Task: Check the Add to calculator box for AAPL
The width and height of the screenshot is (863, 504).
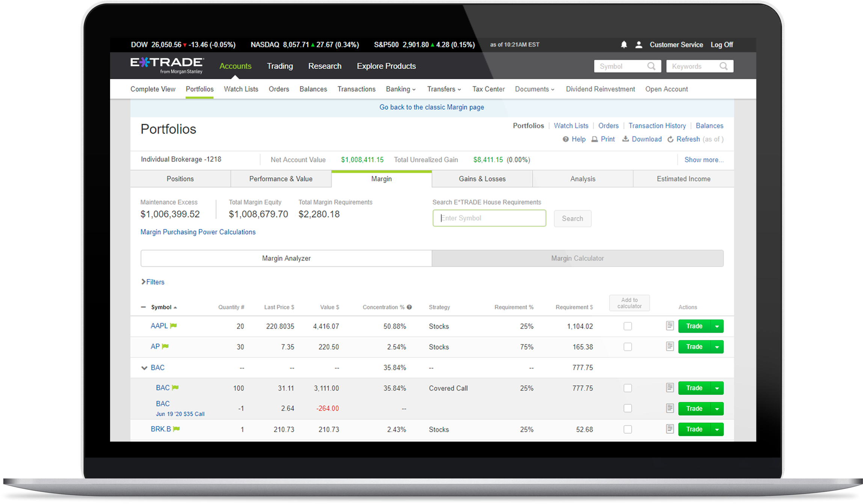Action: 628,326
